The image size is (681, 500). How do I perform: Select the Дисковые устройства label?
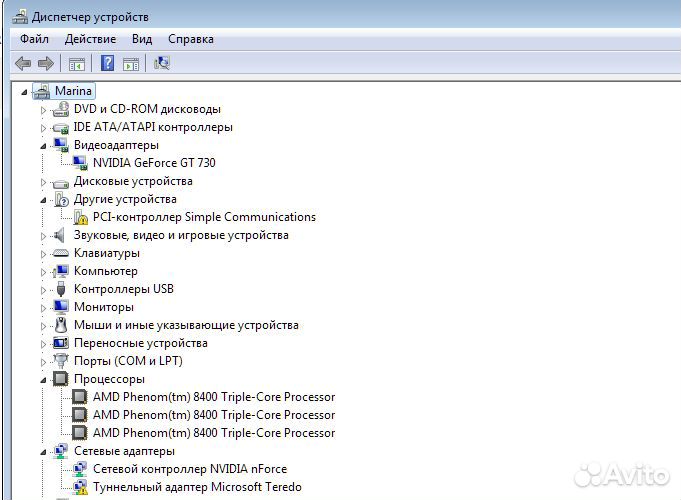pos(133,181)
